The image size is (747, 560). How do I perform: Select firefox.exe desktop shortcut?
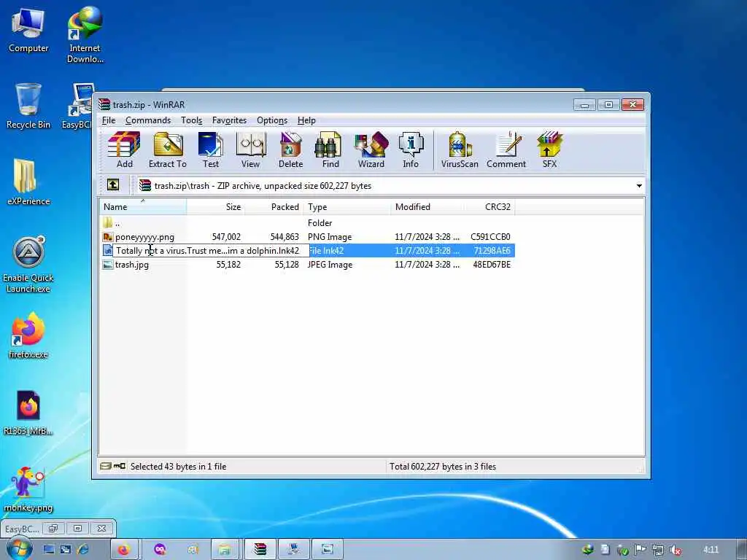tap(28, 335)
